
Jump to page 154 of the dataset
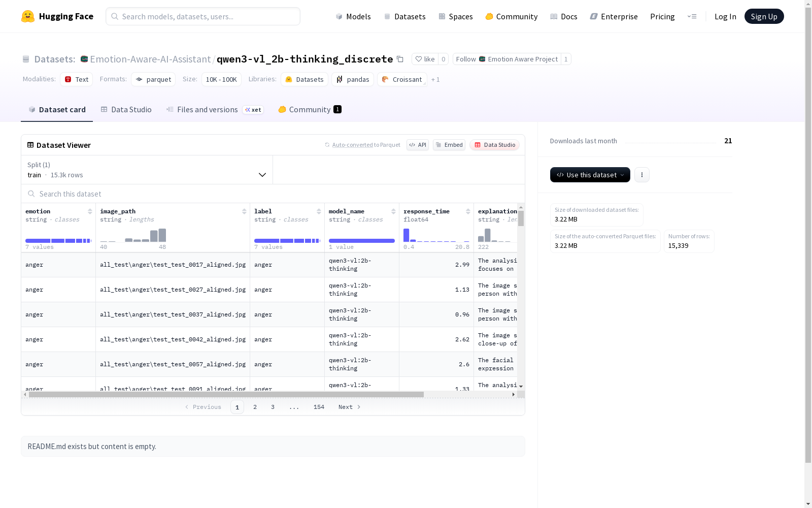coord(319,407)
